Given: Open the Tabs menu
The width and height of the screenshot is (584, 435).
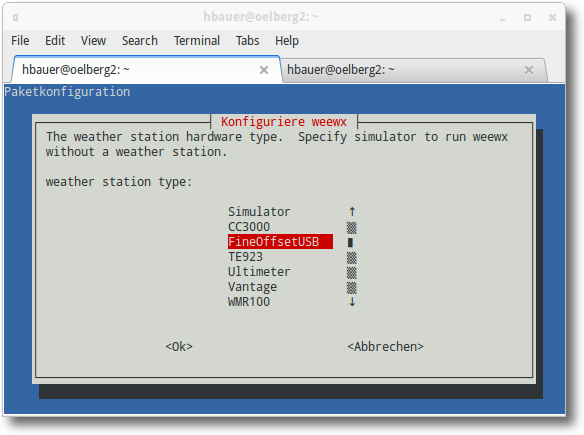Looking at the screenshot, I should point(247,40).
